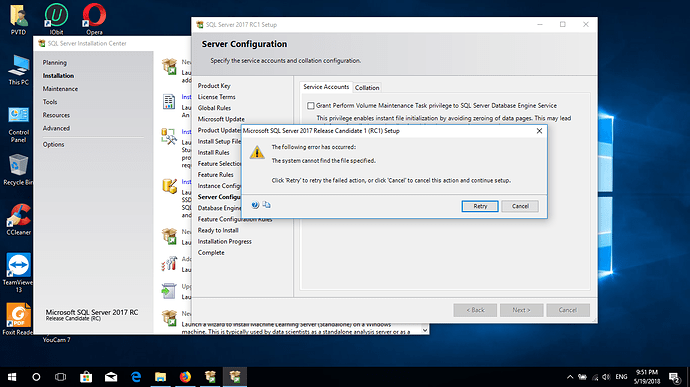Open the taskbar clock and date
This screenshot has height=387, width=690.
click(647, 377)
